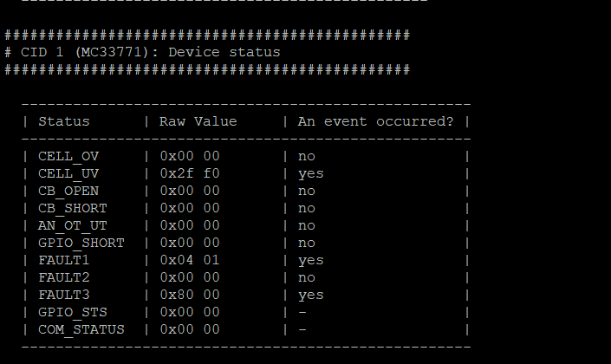Viewport: 611px width, 364px height.
Task: Click the GPIO_SHORT status name
Action: (x=81, y=244)
